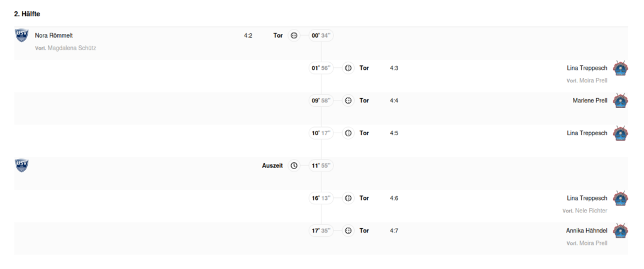Select the 09' 58'' timeline marker
644x269 pixels.
click(321, 101)
